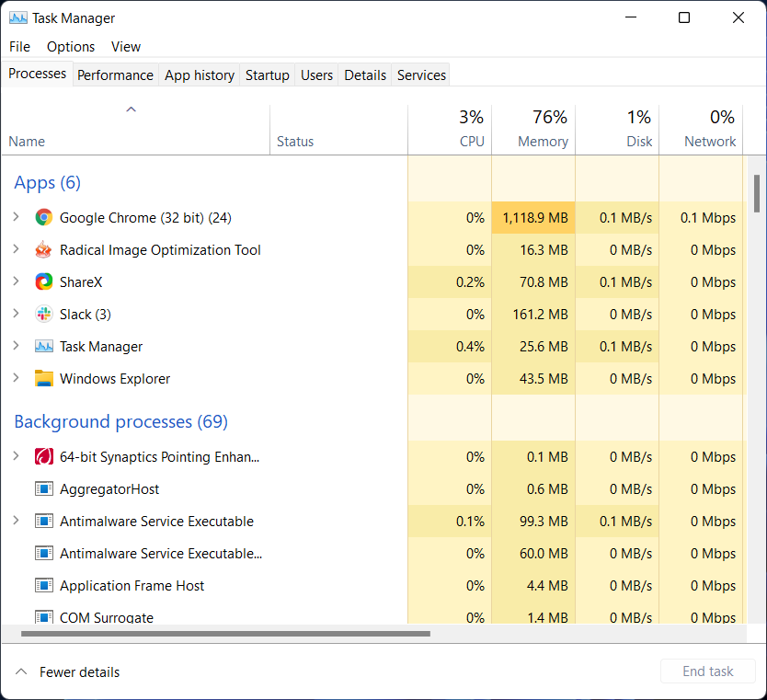Expand the Google Chrome process group
This screenshot has height=700, width=767.
[17, 217]
